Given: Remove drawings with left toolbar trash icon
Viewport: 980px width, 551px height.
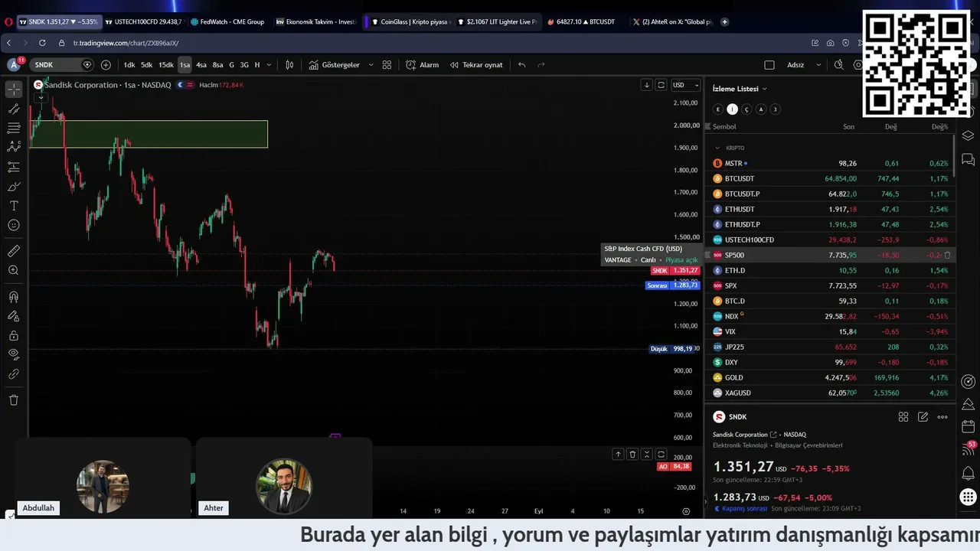Looking at the screenshot, I should [14, 399].
